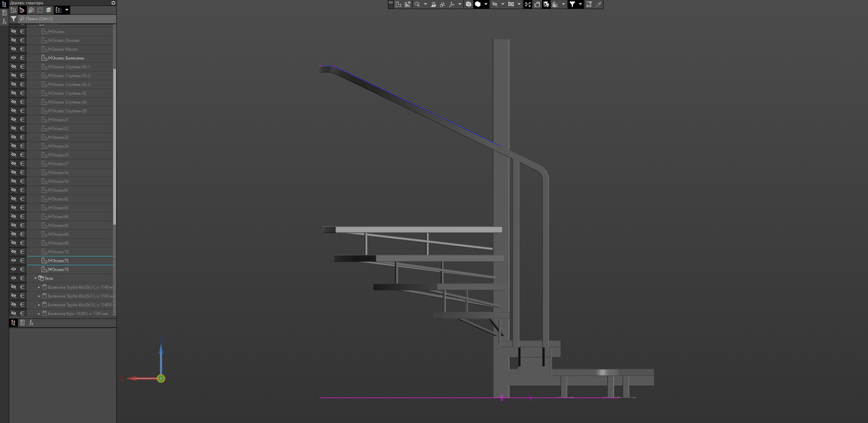
Task: Open the fx variables tab on the left edge of the window
Action: tap(4, 22)
